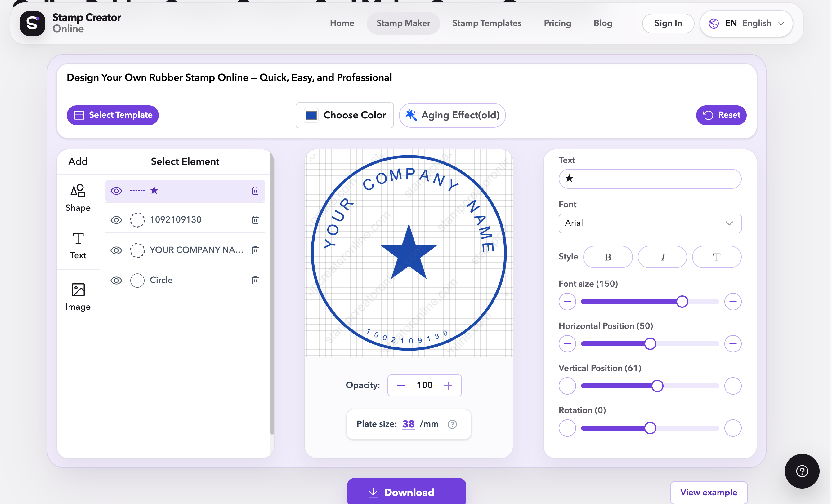The width and height of the screenshot is (832, 504).
Task: Decrease opacity with minus icon
Action: 401,385
